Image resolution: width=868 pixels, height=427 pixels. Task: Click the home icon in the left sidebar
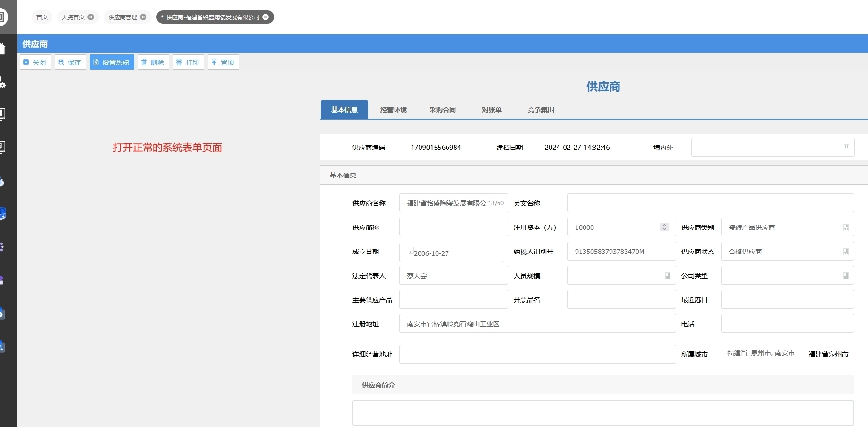pos(2,48)
